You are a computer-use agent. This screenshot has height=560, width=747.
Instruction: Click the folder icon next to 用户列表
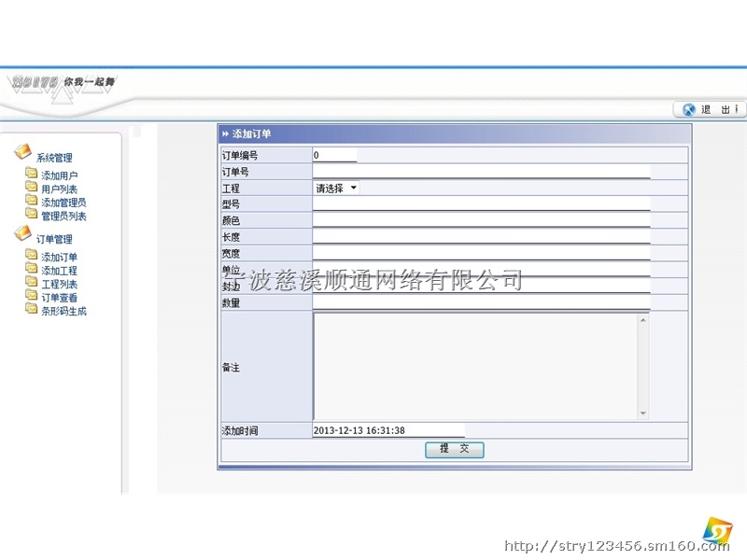click(32, 188)
